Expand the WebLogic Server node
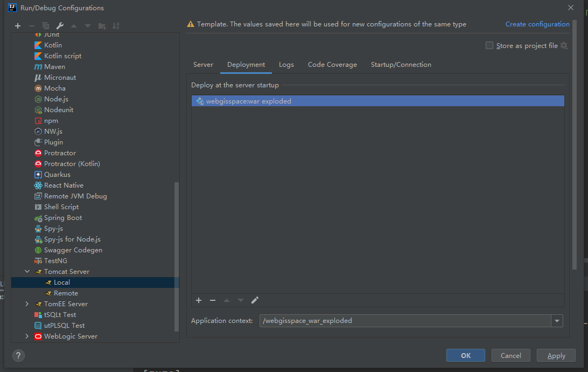 pos(27,336)
